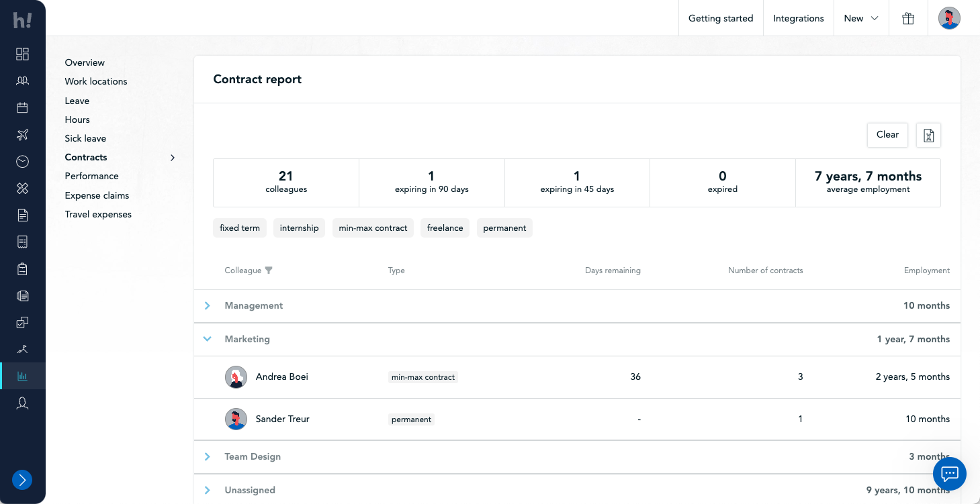Click the airplane leave icon in sidebar
Screen dimensions: 980x504
coord(22,135)
